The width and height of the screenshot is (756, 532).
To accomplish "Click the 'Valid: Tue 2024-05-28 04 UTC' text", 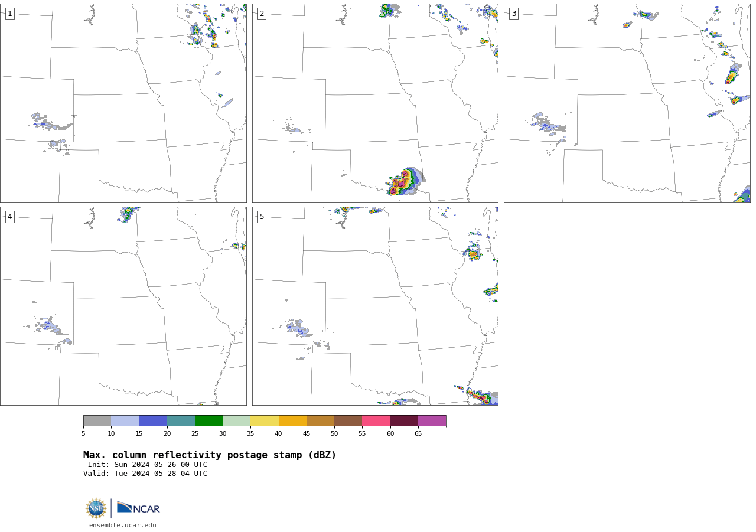I will tap(145, 474).
